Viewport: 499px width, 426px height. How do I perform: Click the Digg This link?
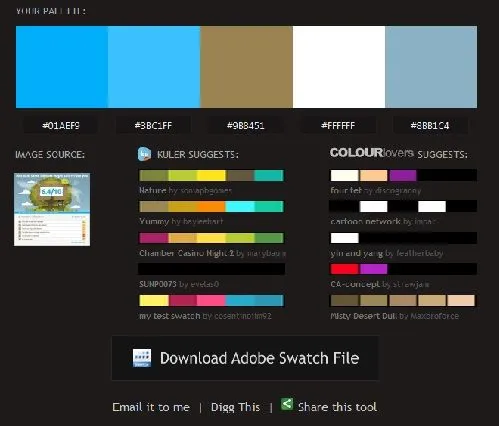pyautogui.click(x=235, y=407)
